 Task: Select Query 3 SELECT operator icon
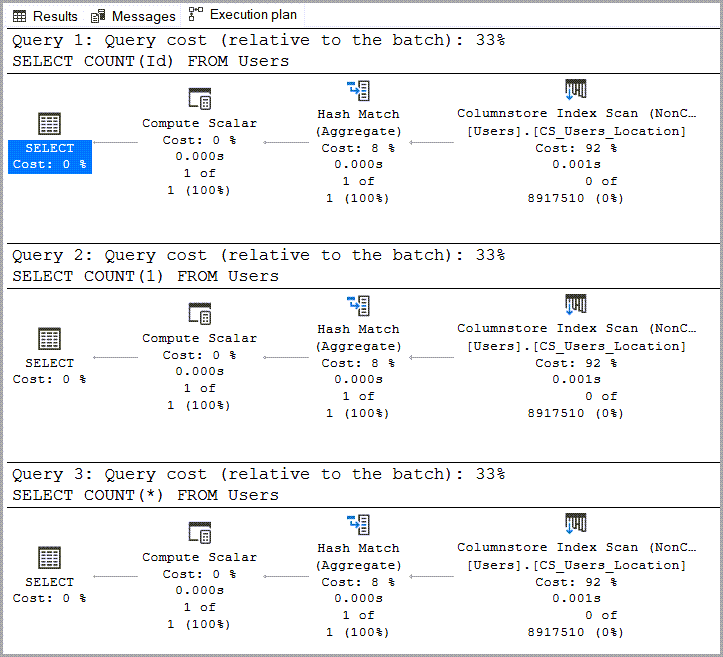click(49, 558)
